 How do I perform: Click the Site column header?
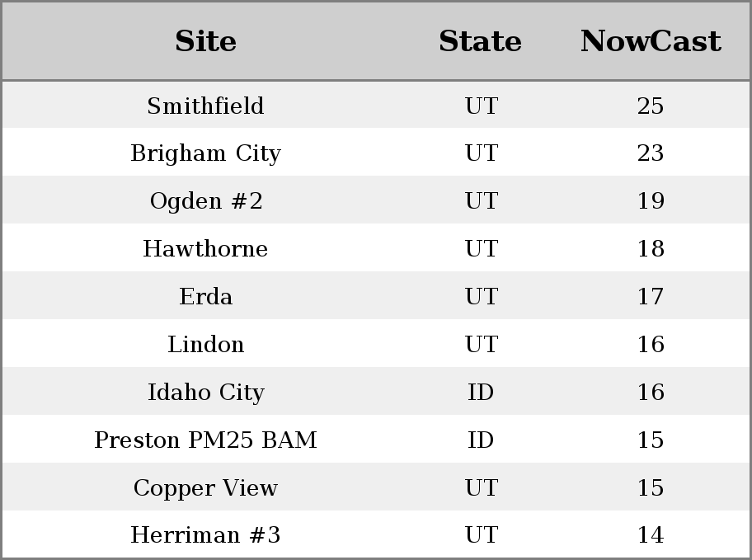(205, 41)
